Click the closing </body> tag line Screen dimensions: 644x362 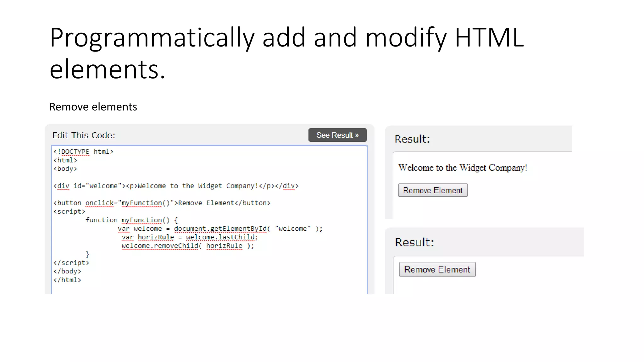67,271
